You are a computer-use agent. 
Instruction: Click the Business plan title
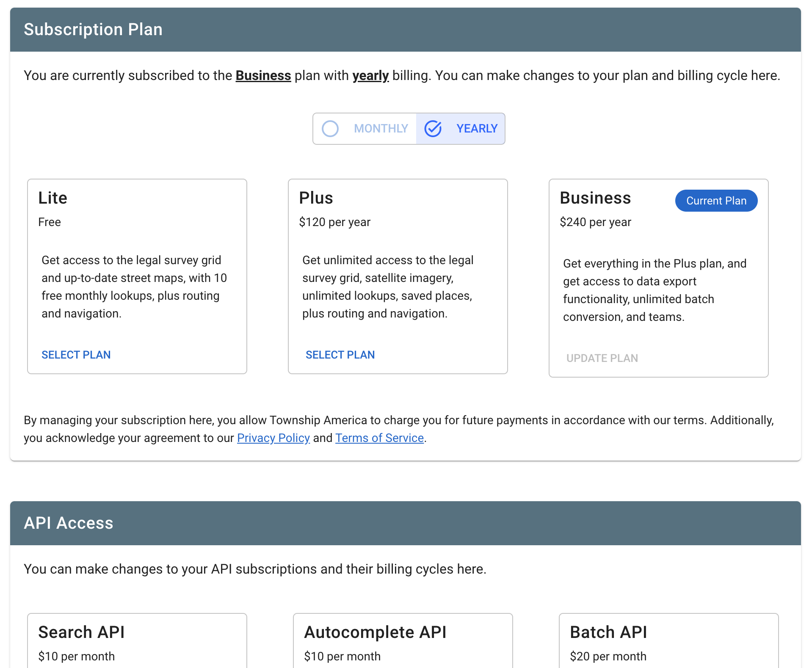point(596,198)
